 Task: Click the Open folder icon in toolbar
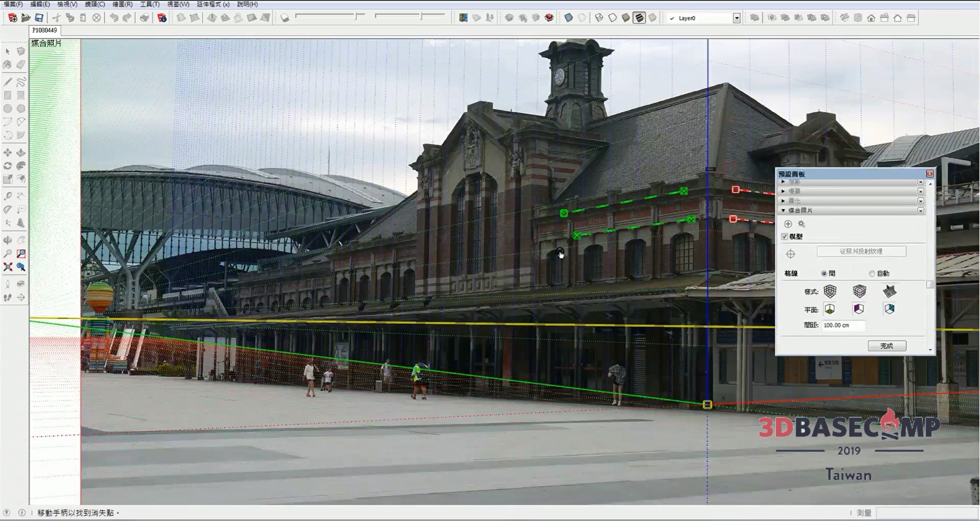tap(26, 18)
